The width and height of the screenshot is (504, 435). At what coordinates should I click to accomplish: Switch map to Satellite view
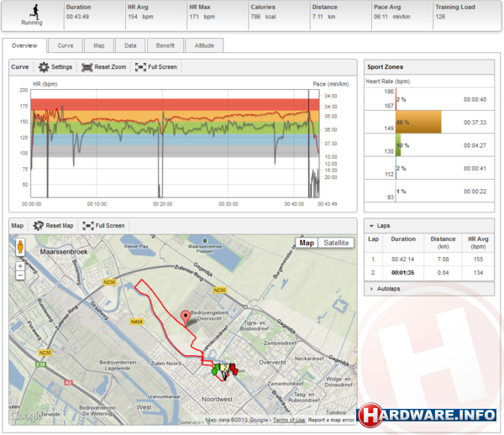(337, 243)
